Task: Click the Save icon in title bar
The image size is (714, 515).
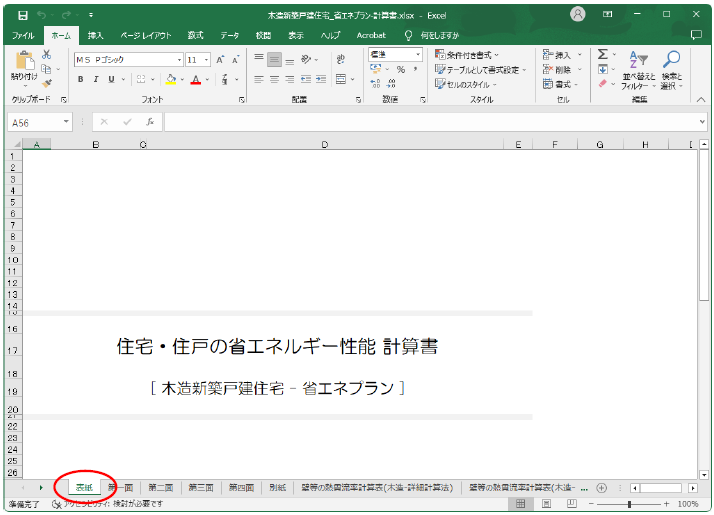Action: click(23, 15)
